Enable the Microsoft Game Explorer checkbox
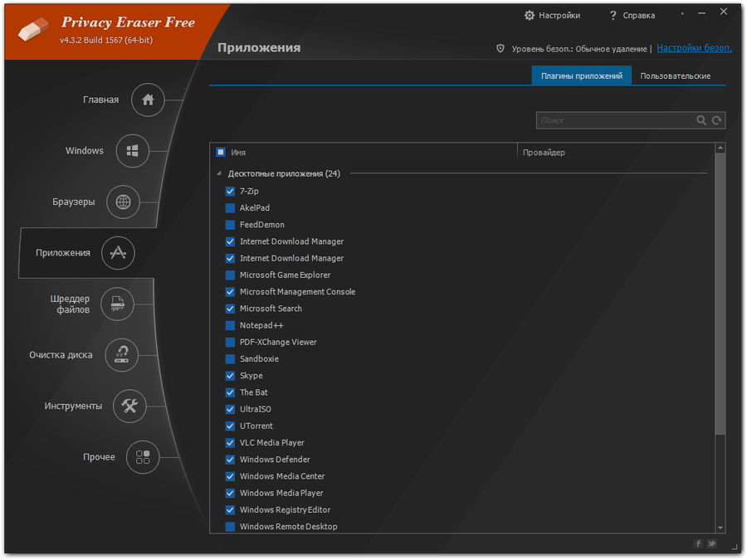747x560 pixels. point(230,275)
